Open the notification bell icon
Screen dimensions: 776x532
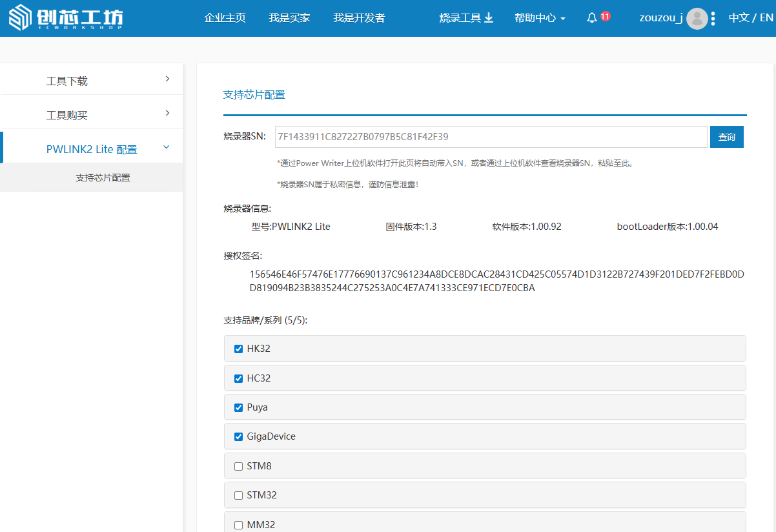[591, 18]
